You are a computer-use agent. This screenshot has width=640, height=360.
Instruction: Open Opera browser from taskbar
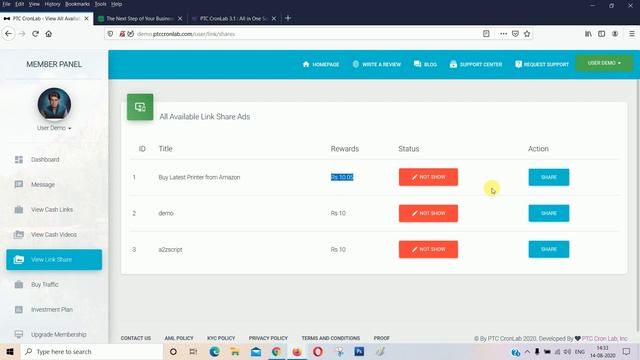click(318, 351)
